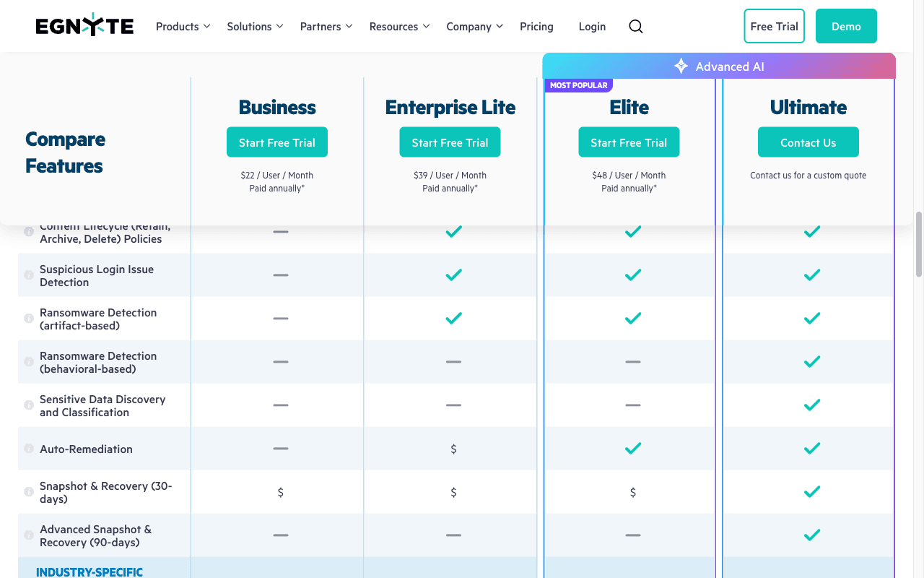Click the Compare Features heading
924x578 pixels.
point(65,152)
